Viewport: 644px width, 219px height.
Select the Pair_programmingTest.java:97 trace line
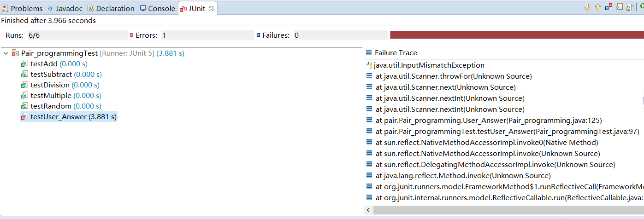(x=507, y=132)
